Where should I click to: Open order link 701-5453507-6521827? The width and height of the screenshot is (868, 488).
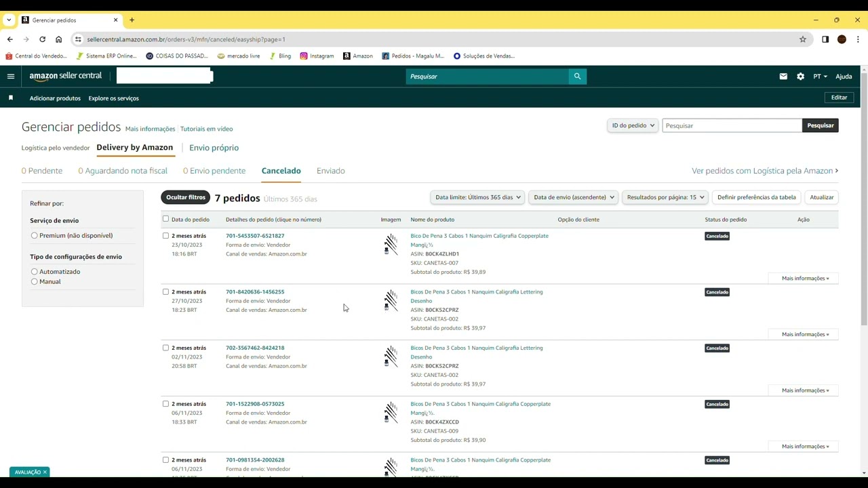255,236
